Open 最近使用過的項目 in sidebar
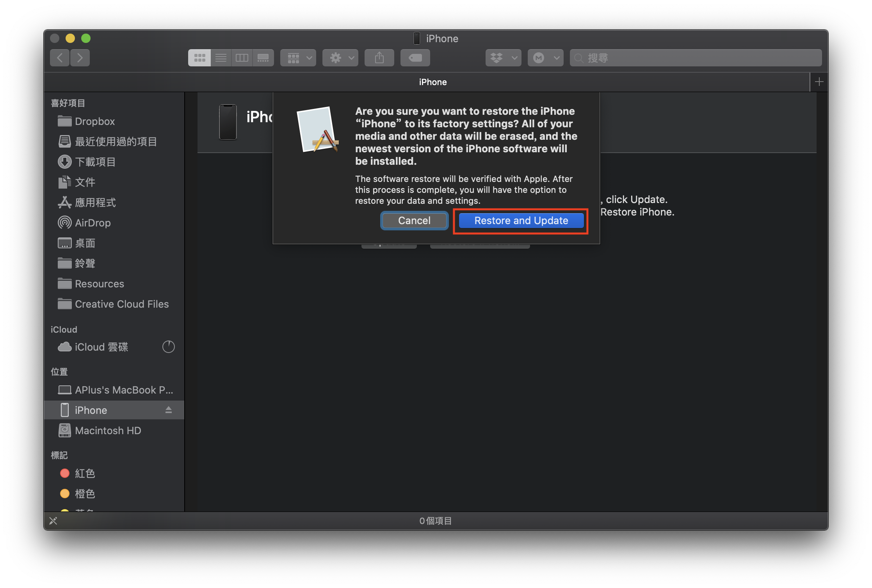The height and width of the screenshot is (588, 872). click(x=114, y=142)
